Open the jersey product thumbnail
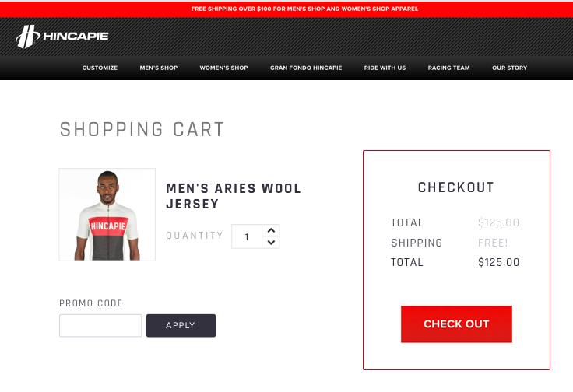Image resolution: width=573 pixels, height=392 pixels. click(x=107, y=215)
